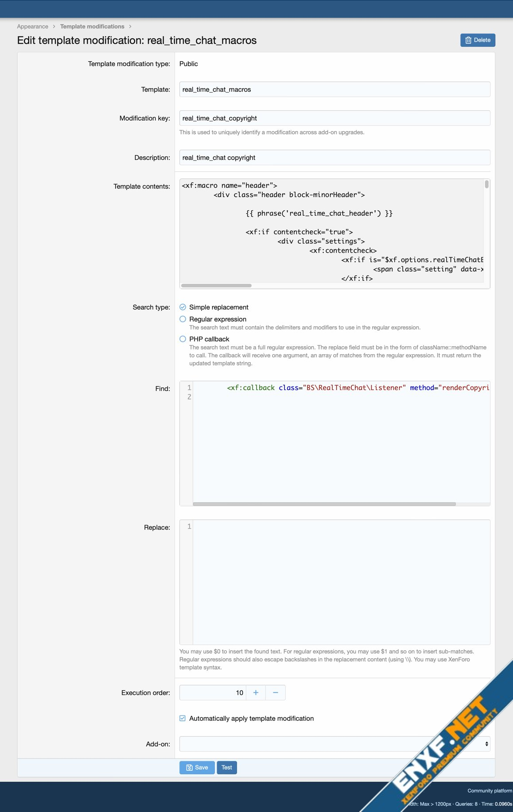Viewport: 513px width, 812px height.
Task: Go to Appearance breadcrumb link
Action: [32, 27]
